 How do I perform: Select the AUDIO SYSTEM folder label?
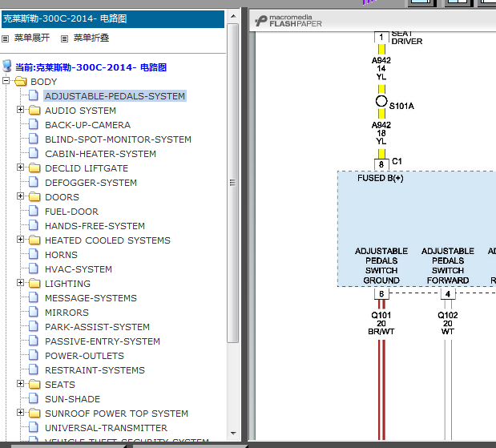click(80, 111)
